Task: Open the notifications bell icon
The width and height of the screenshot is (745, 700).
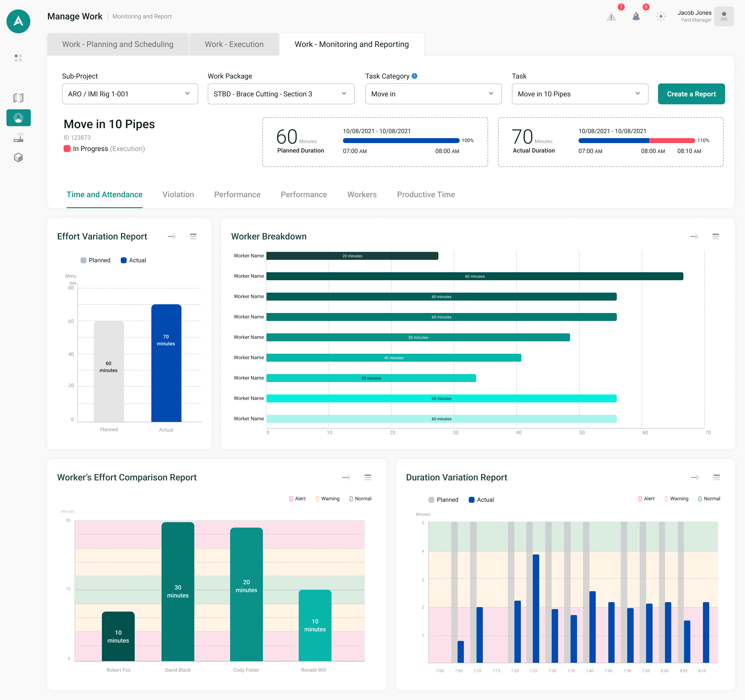Action: point(636,16)
